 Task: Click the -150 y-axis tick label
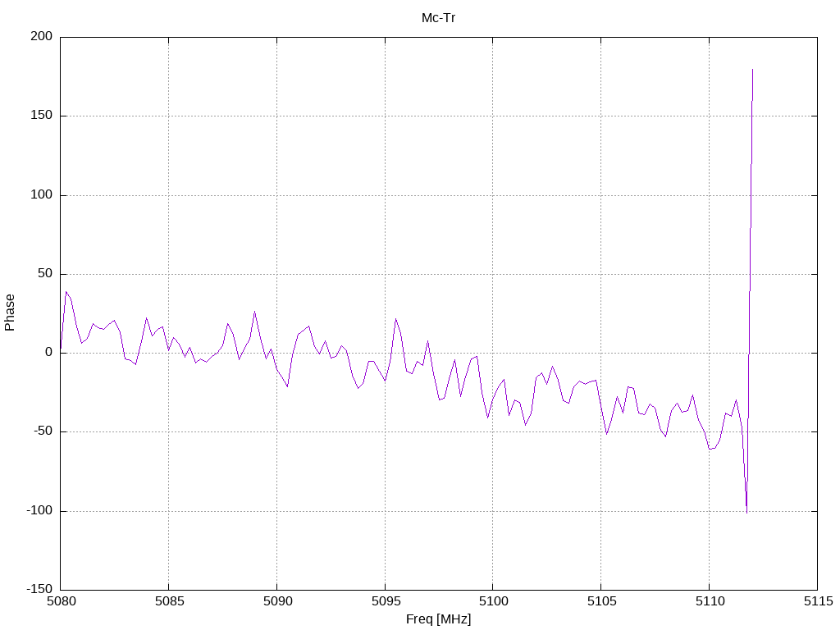click(x=39, y=589)
